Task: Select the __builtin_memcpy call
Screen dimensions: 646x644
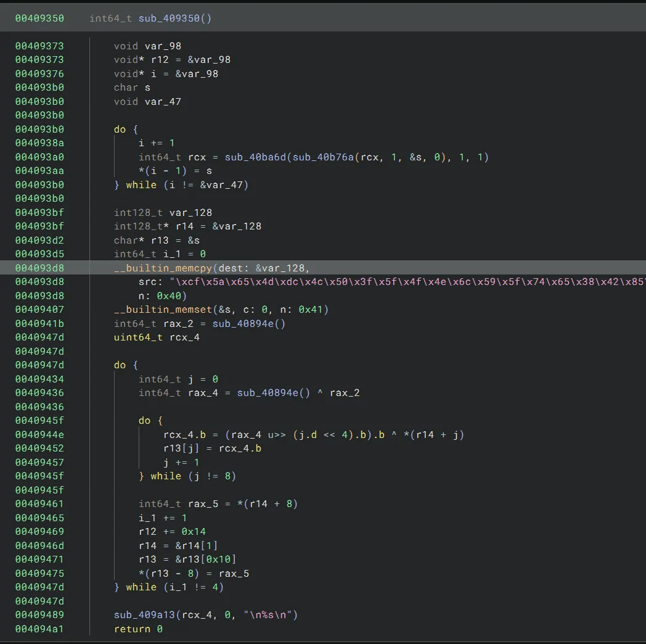Action: 163,268
